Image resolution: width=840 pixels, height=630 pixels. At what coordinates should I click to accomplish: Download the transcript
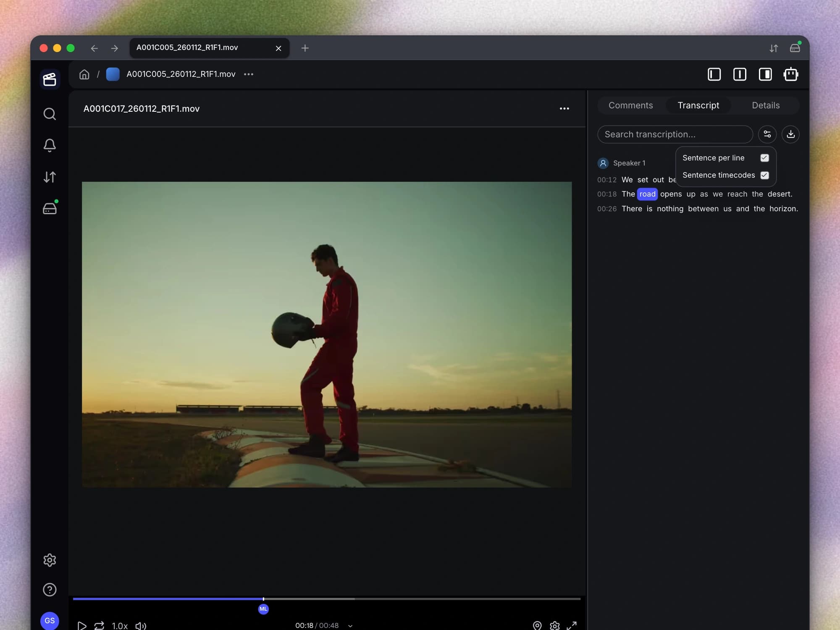coord(790,134)
